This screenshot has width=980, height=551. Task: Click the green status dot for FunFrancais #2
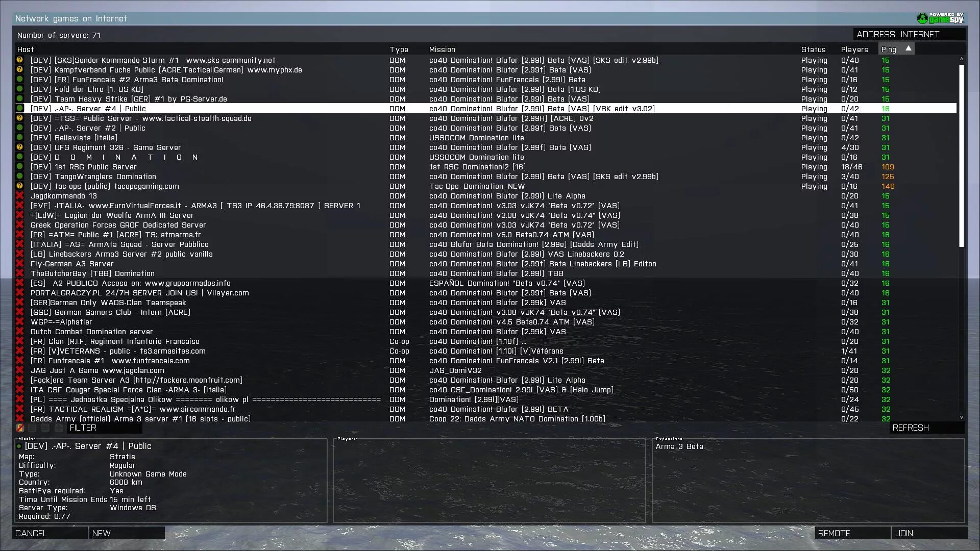pyautogui.click(x=20, y=80)
